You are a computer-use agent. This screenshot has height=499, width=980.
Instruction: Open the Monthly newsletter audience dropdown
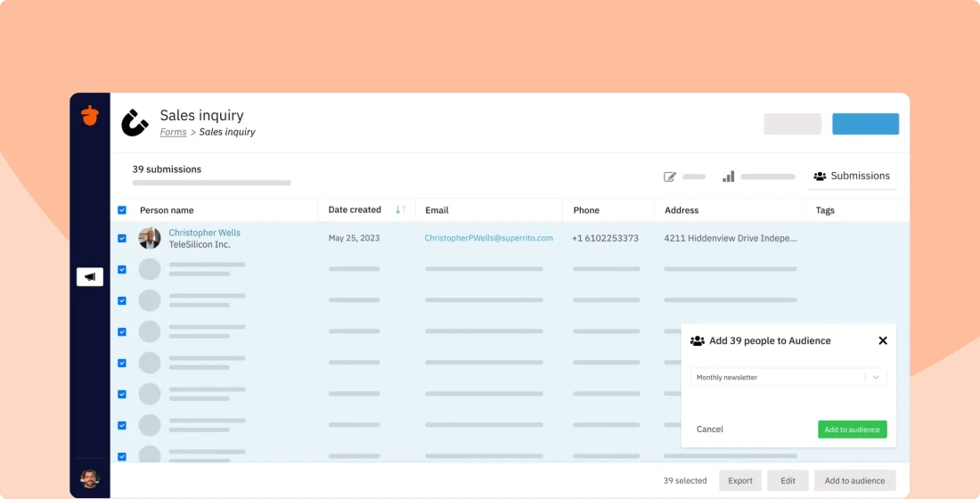[788, 377]
